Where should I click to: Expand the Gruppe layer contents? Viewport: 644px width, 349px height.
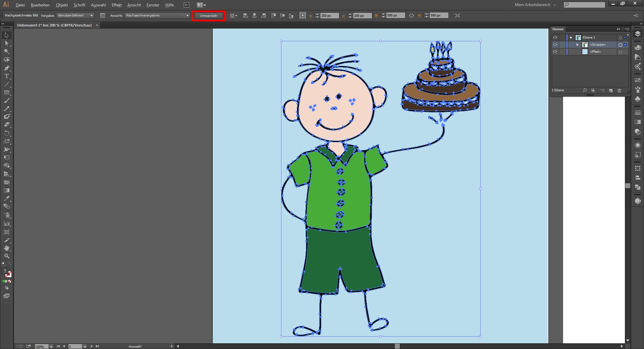point(577,45)
